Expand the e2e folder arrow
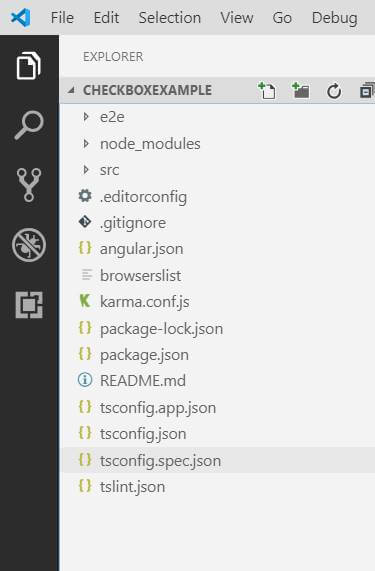 click(x=86, y=117)
